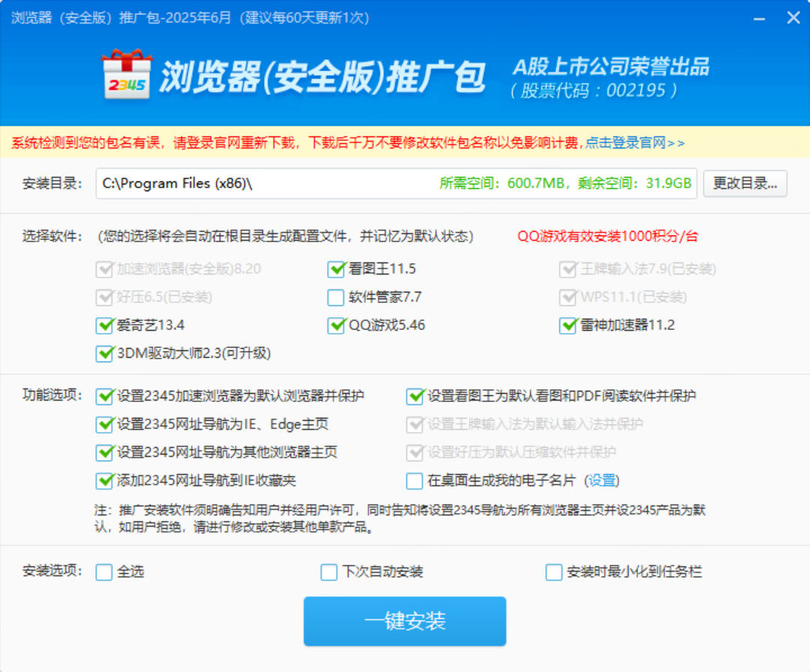The height and width of the screenshot is (672, 810).
Task: Click the 2345 gift box logo
Action: [126, 75]
